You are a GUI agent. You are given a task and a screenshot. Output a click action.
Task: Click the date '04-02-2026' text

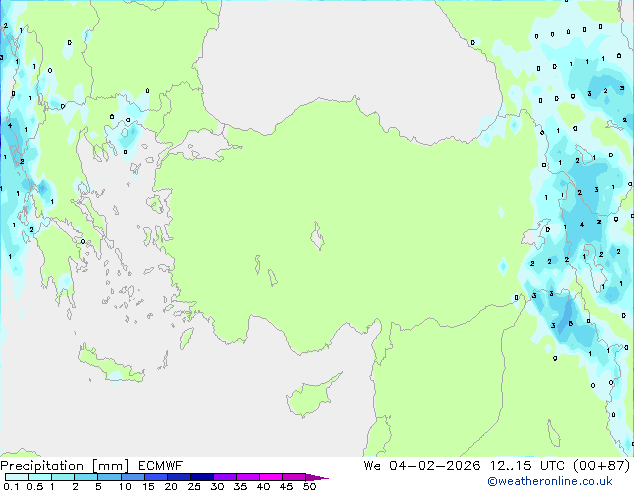pos(435,466)
